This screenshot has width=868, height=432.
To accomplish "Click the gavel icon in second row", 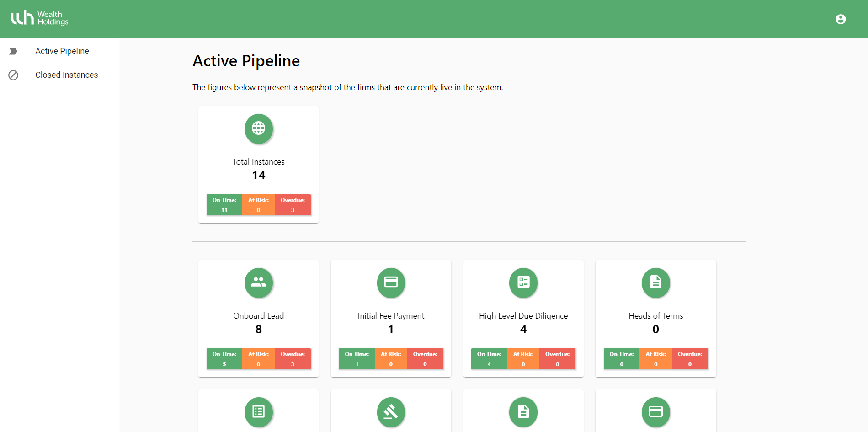I will click(x=391, y=411).
